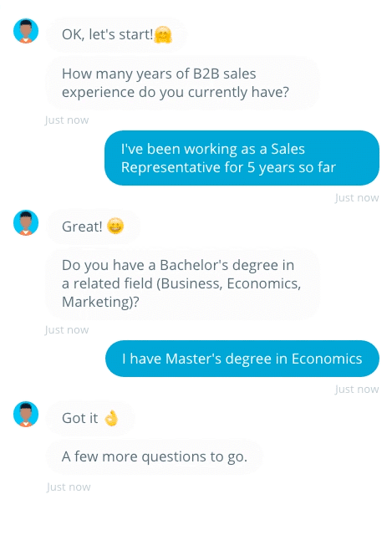392x535 pixels.
Task: Click the bot avatar beside 'Got it'
Action: (26, 414)
